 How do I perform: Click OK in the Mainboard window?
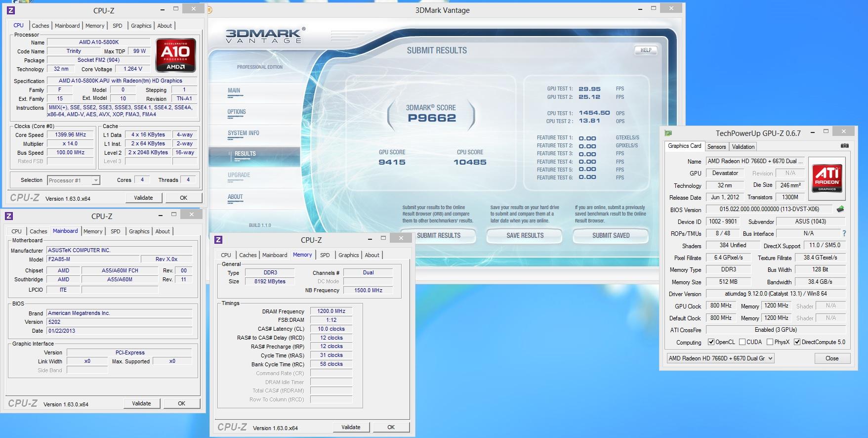[181, 403]
